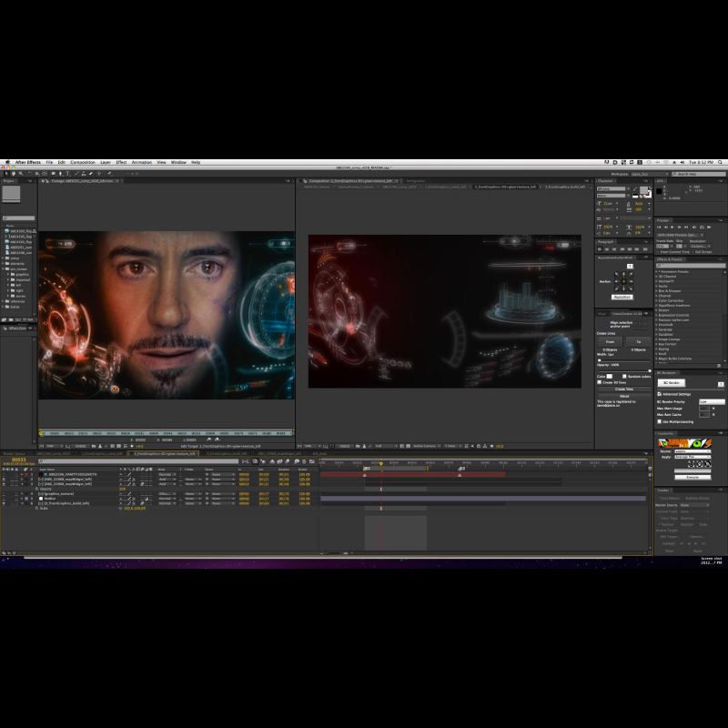Open the Composition menu
Image resolution: width=728 pixels, height=728 pixels.
click(x=83, y=163)
